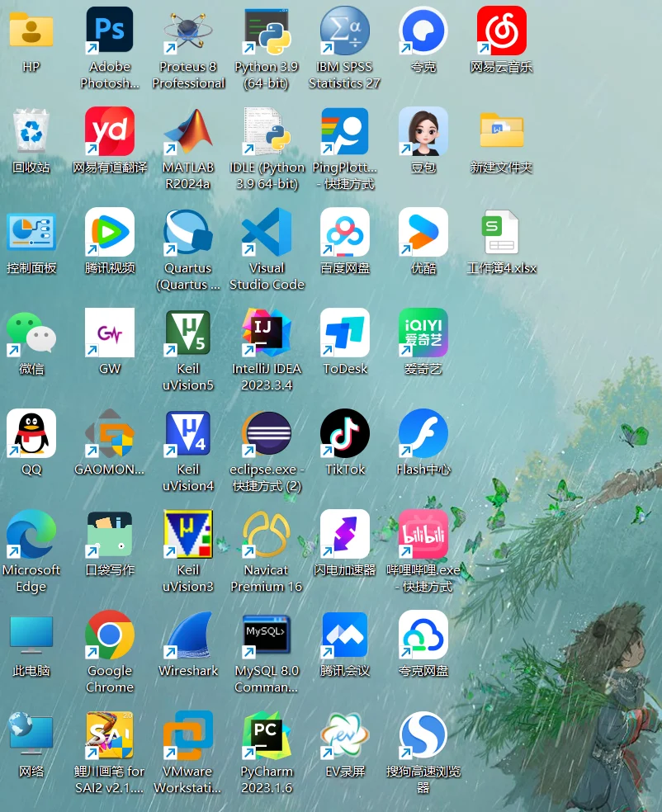Screen dimensions: 662x812
Task: Launch 闪电加速器 accelerator
Action: 345,534
